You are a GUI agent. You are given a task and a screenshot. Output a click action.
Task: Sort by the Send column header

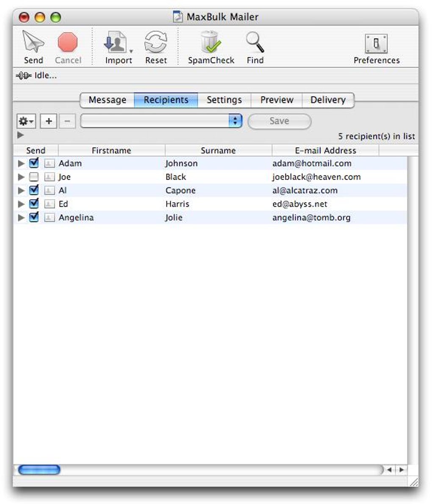click(x=36, y=150)
